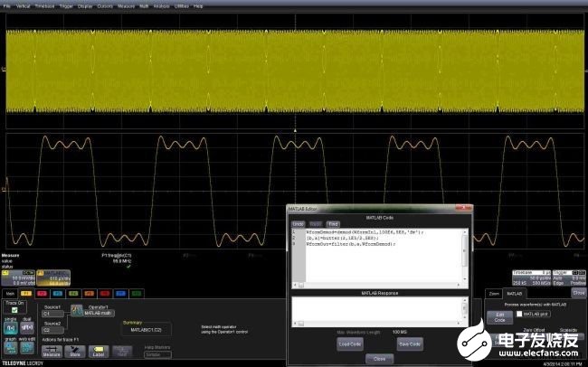Click the Load Code button
588x367 pixels.
tap(350, 344)
